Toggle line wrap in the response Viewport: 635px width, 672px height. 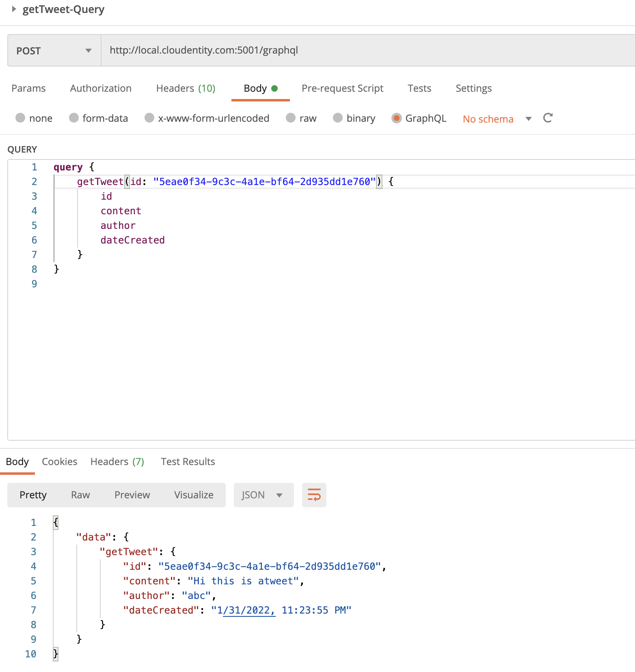point(314,495)
